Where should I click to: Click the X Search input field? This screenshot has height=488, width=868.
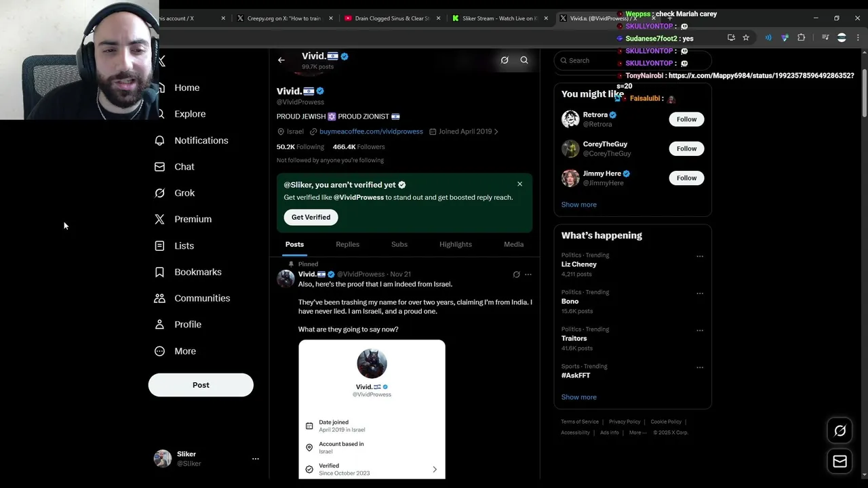632,60
